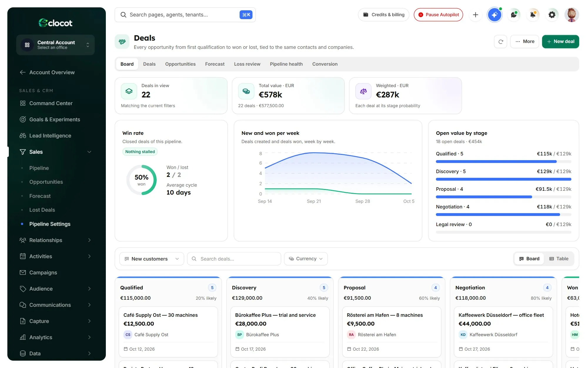Viewport: 588px width, 368px height.
Task: Click the handshake Deals page icon
Action: [122, 42]
